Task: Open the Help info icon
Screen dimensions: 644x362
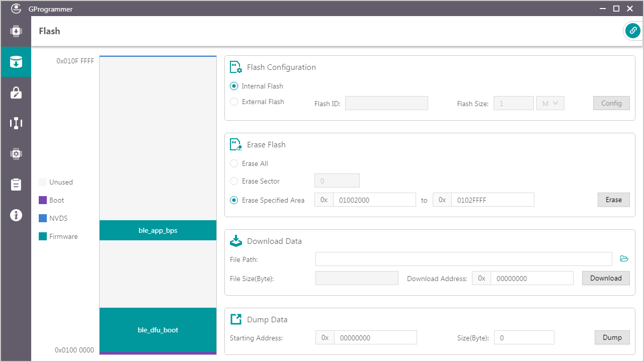Action: (x=16, y=215)
